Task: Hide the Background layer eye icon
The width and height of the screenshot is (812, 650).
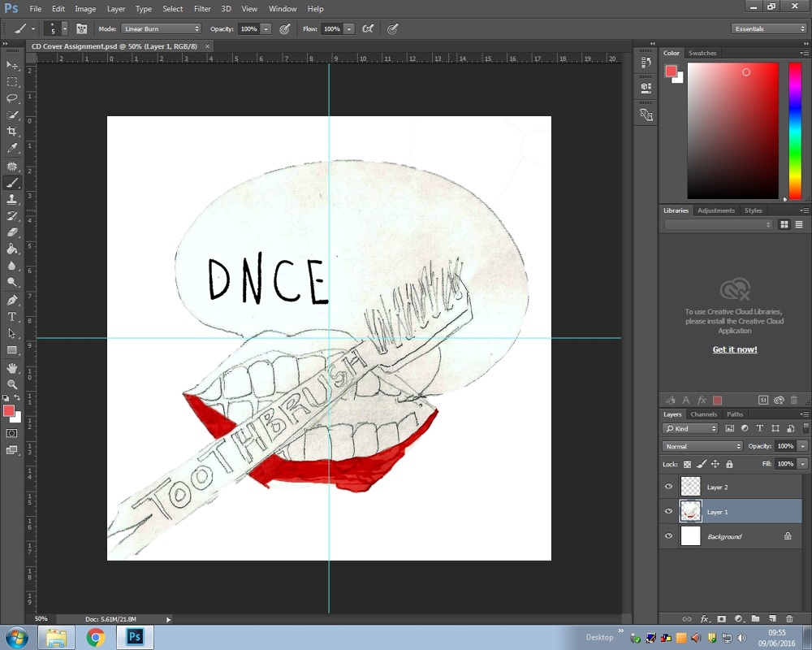Action: click(x=668, y=536)
